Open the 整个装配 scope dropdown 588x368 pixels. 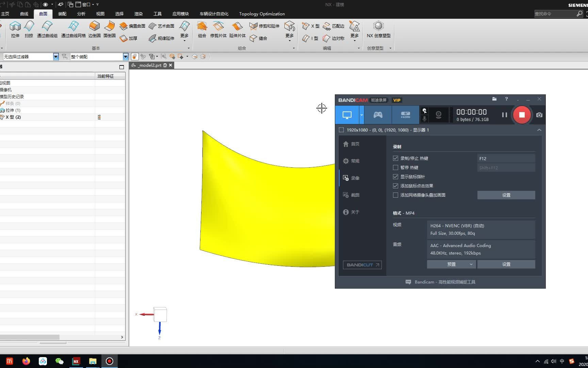click(126, 57)
